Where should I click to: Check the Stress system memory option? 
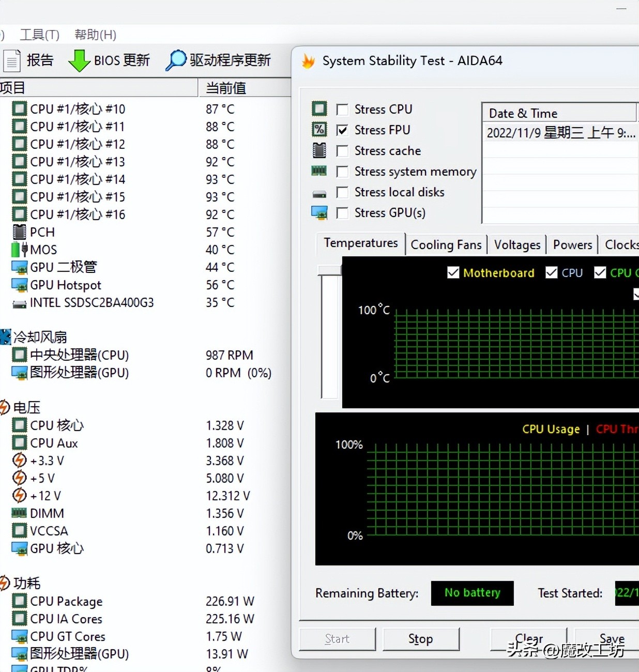pos(342,171)
